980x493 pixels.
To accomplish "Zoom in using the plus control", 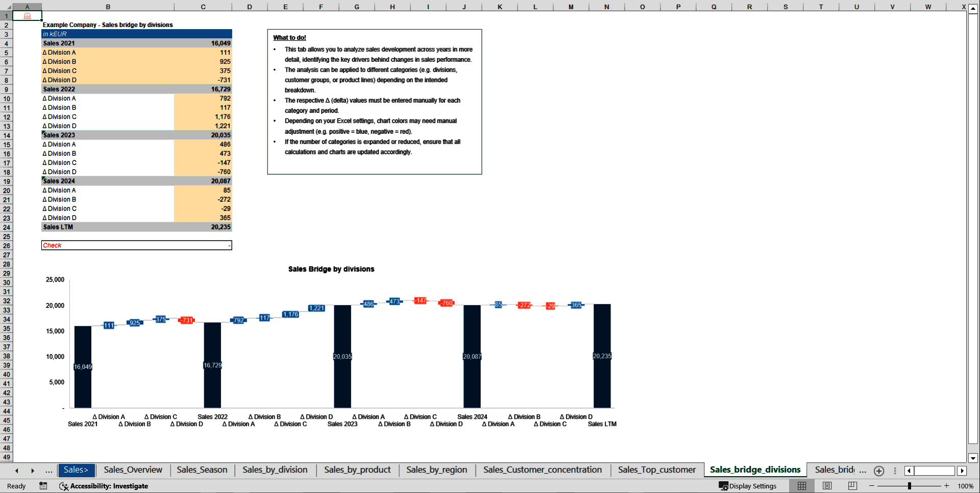I will 946,486.
